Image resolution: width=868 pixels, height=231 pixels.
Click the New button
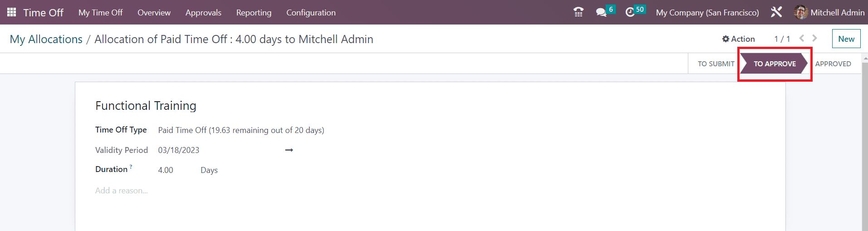point(846,39)
